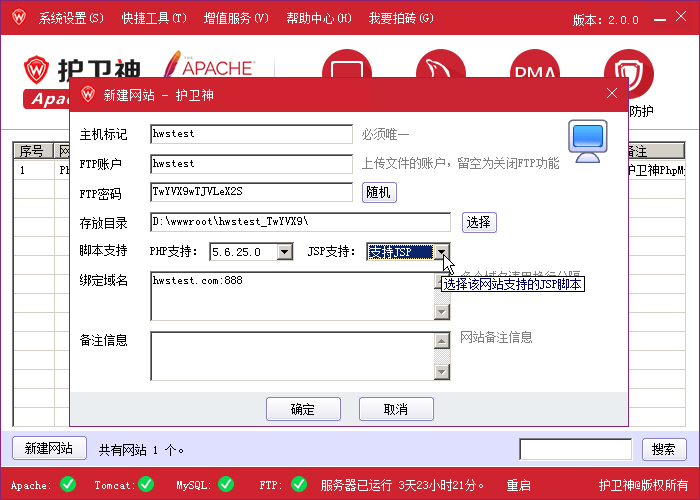This screenshot has width=700, height=500.
Task: Click the 取消 button
Action: point(396,409)
